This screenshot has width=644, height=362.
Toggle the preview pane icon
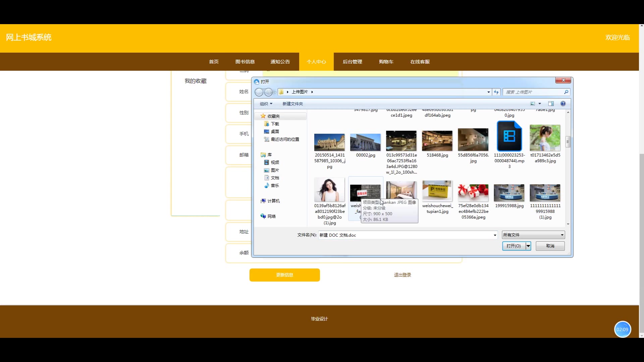tap(551, 104)
